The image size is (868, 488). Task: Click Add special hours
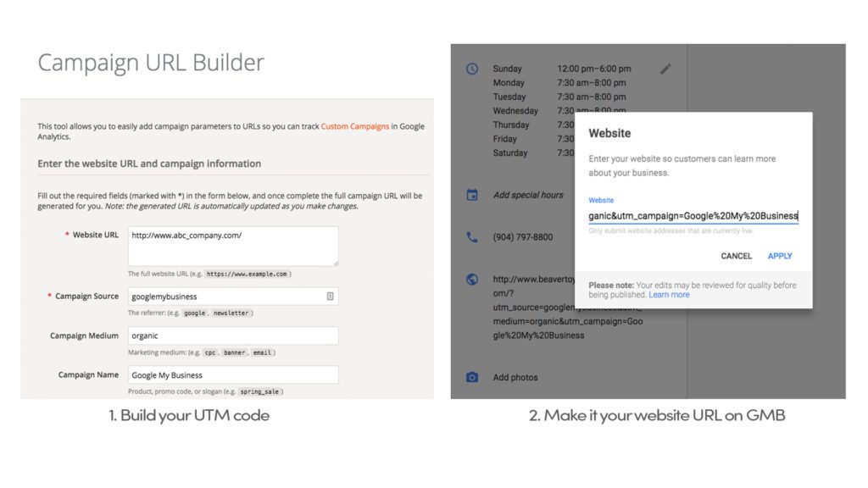tap(527, 195)
